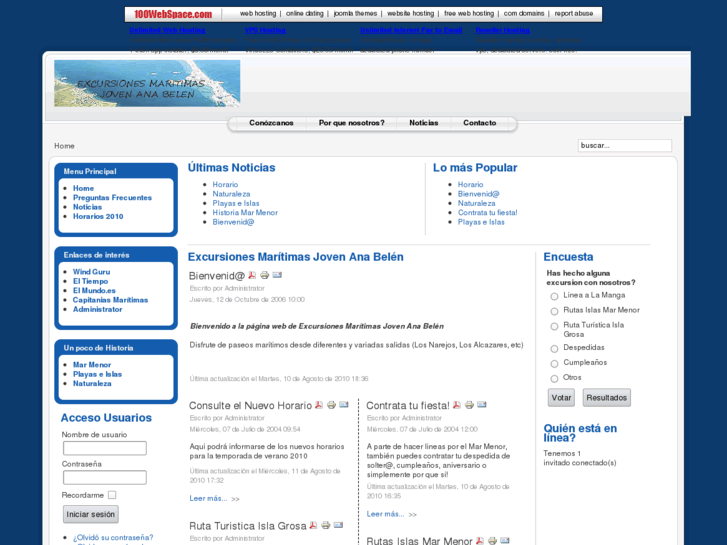727x545 pixels.
Task: Open Wind Guru link
Action: click(x=91, y=272)
